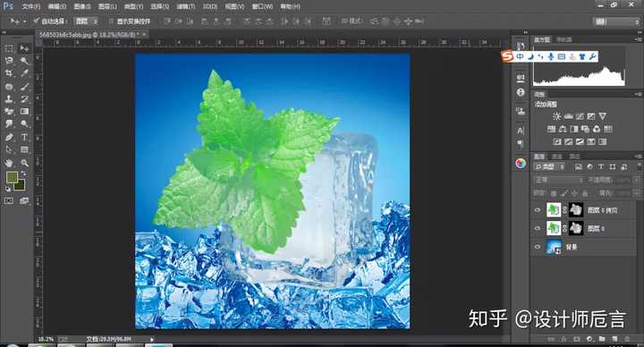Select the Rectangle shape tool
Viewport: 644px width, 347px height.
pos(24,149)
